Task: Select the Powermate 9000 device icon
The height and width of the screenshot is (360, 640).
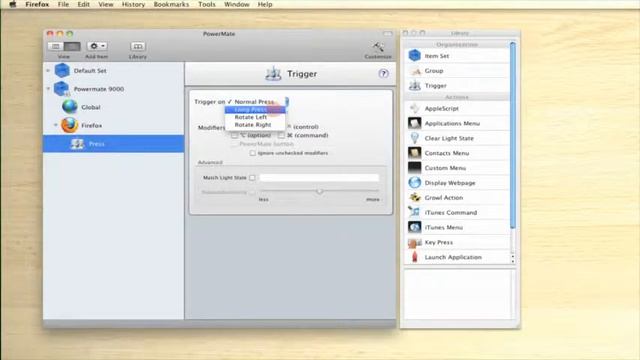Action: (x=62, y=89)
